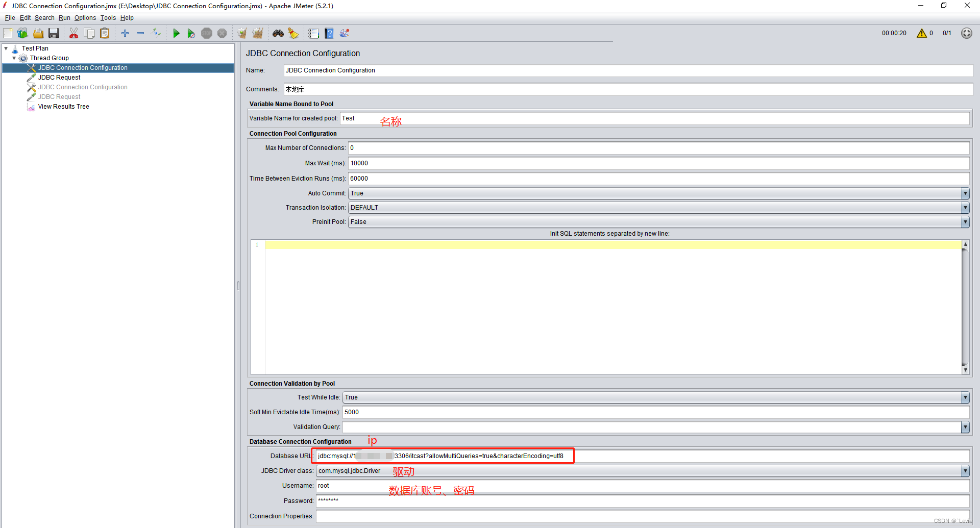Open the Function Helper dialog icon
The height and width of the screenshot is (528, 980).
(313, 33)
